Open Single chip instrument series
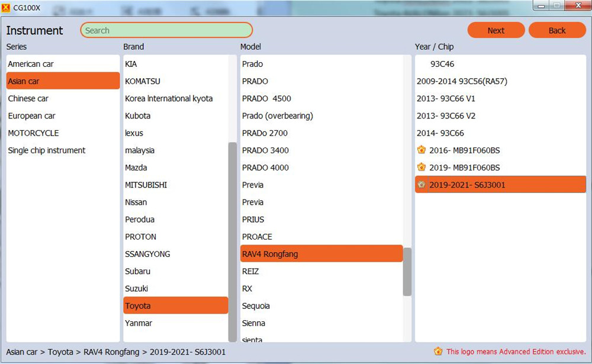Screen dimensions: 592x364 tap(63, 150)
